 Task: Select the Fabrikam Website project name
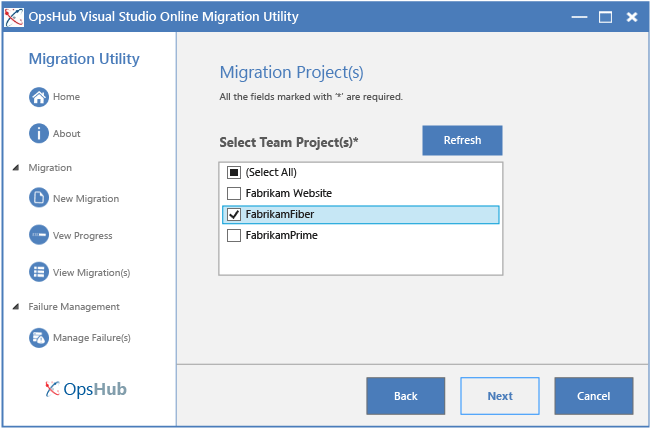tap(289, 193)
